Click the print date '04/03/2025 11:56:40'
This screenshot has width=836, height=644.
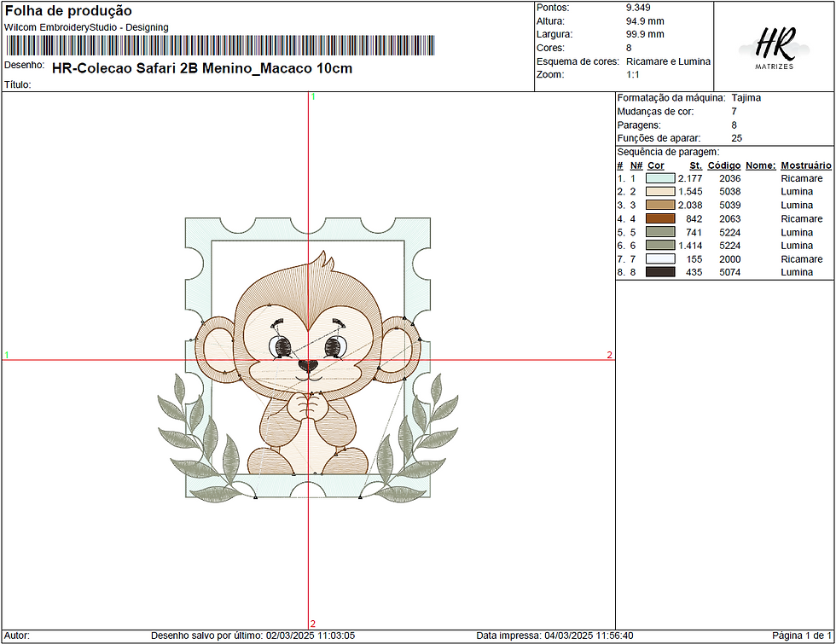click(589, 635)
